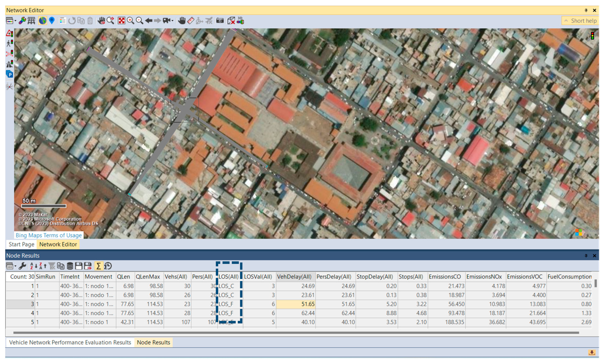The height and width of the screenshot is (364, 604).
Task: Open Vehicle Network Performance Evaluation Results tab
Action: (x=70, y=342)
